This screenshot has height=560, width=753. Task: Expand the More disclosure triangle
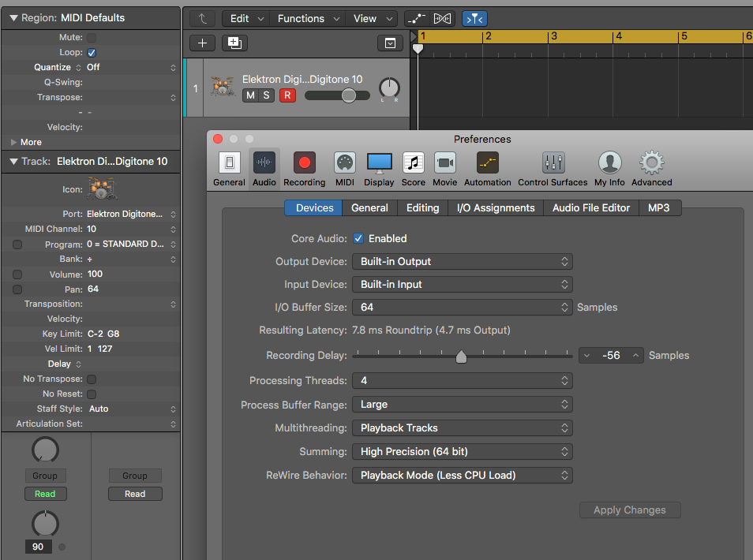pyautogui.click(x=14, y=142)
